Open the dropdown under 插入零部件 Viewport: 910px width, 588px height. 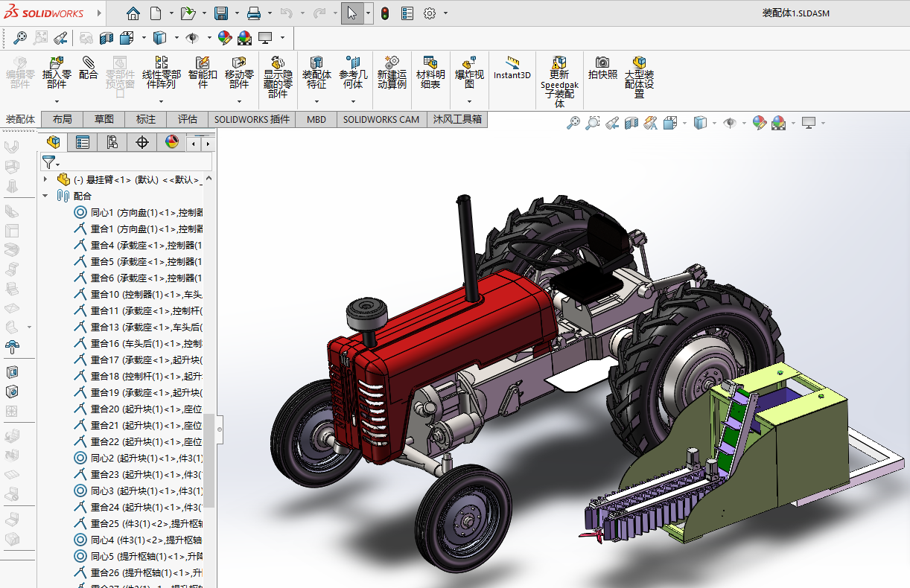point(57,101)
